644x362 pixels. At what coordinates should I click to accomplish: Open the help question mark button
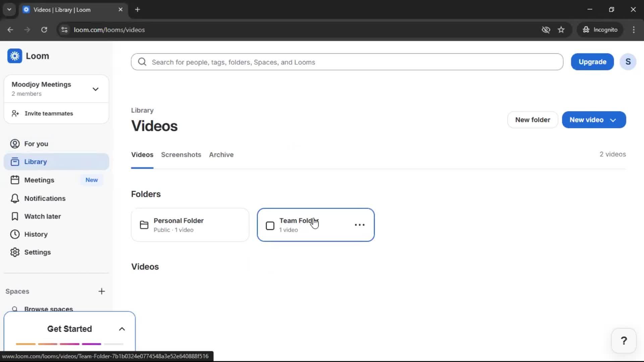[624, 341]
